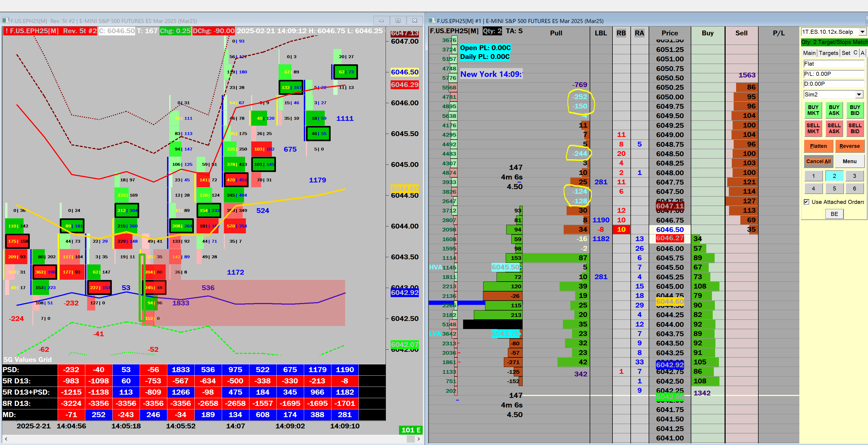This screenshot has height=445, width=868.
Task: Switch to the Targets tab
Action: (828, 53)
